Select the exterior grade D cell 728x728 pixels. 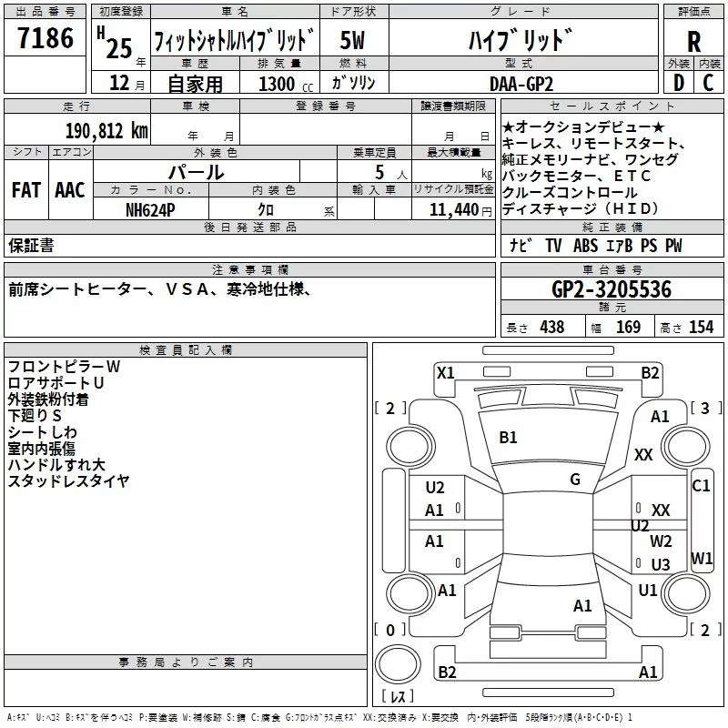[x=678, y=83]
